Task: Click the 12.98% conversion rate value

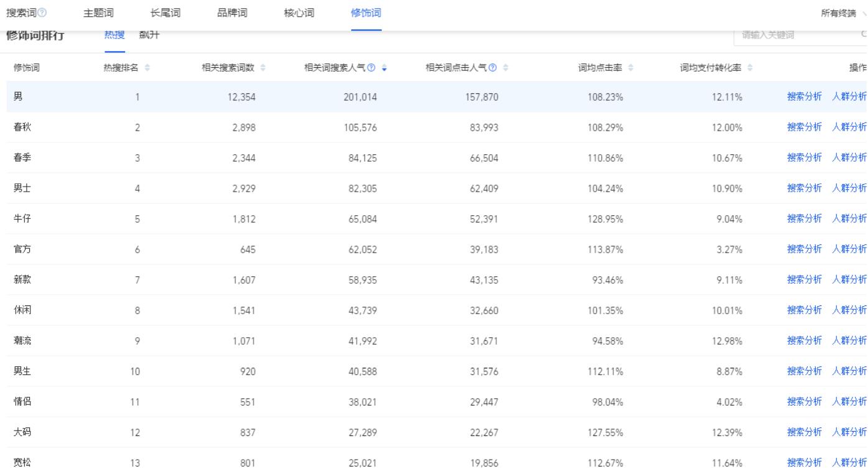Action: pyautogui.click(x=727, y=340)
